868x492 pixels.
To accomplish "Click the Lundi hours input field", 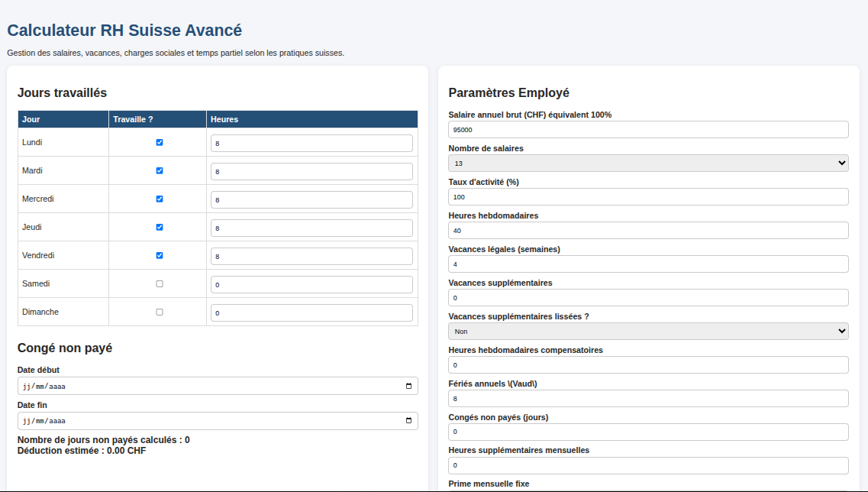I will [x=311, y=143].
